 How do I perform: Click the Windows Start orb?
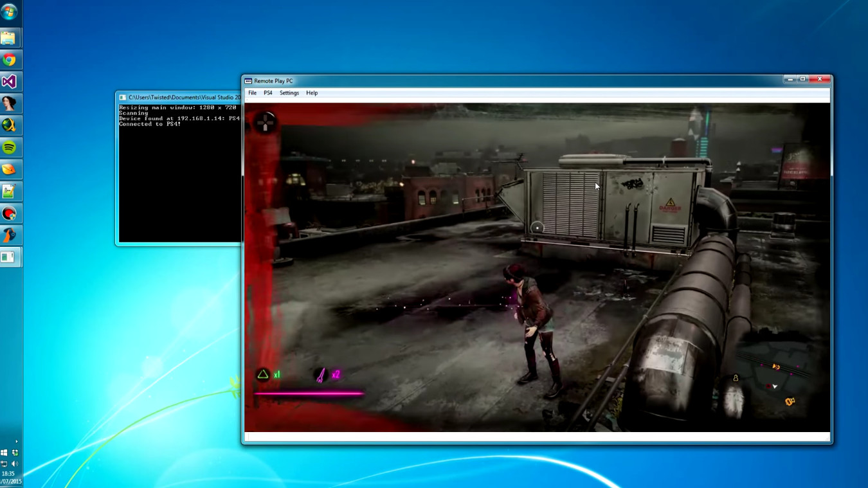(9, 12)
